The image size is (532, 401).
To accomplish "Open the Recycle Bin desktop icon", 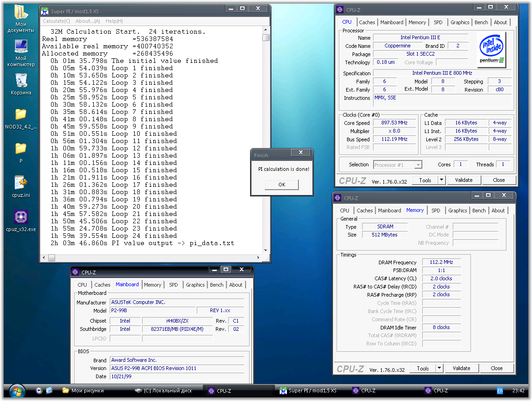I will click(x=20, y=85).
